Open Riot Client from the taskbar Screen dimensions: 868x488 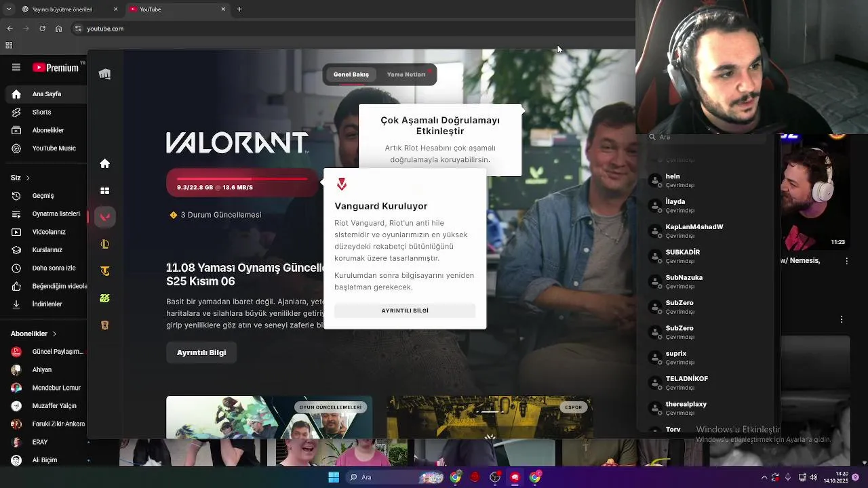coord(515,477)
